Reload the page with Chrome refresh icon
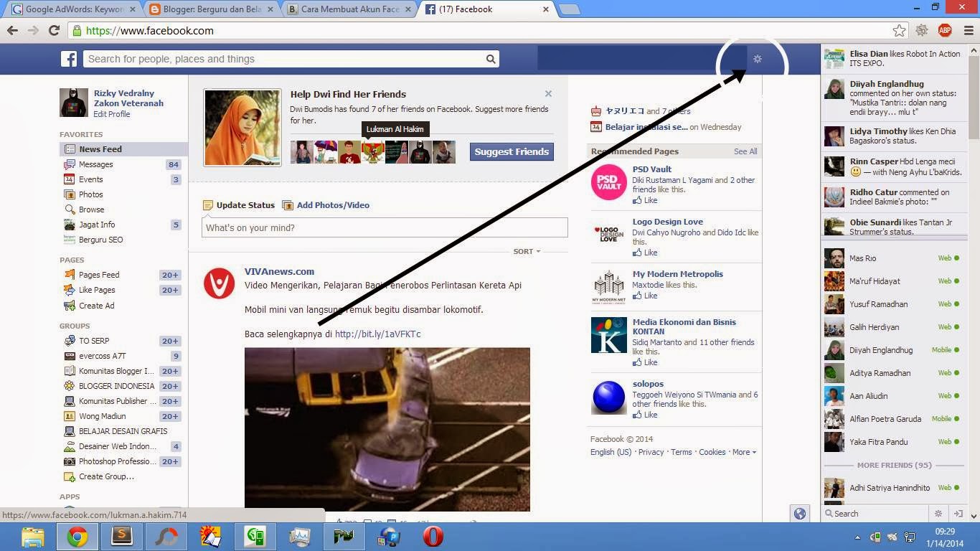The height and width of the screenshot is (551, 980). (54, 30)
